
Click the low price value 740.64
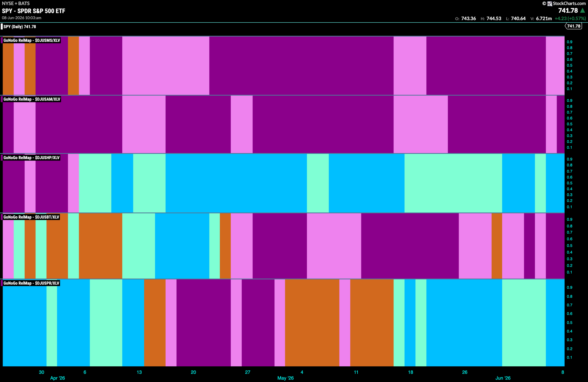click(x=518, y=19)
